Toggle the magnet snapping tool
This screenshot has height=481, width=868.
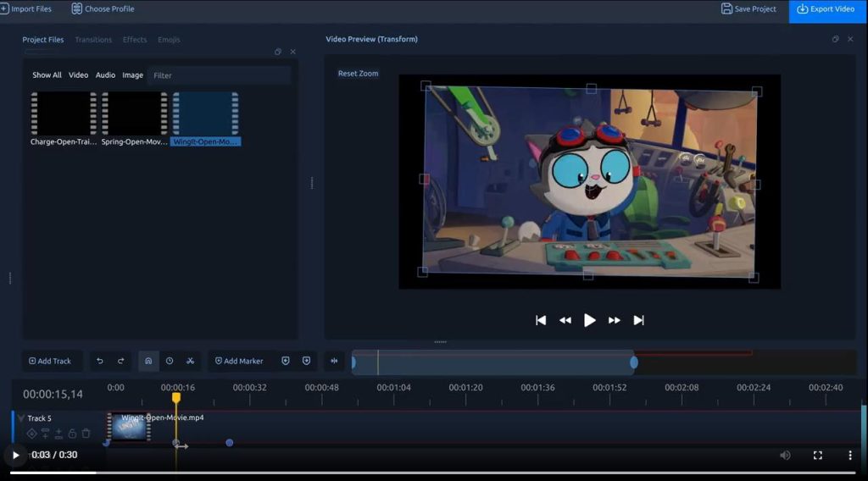coord(148,361)
